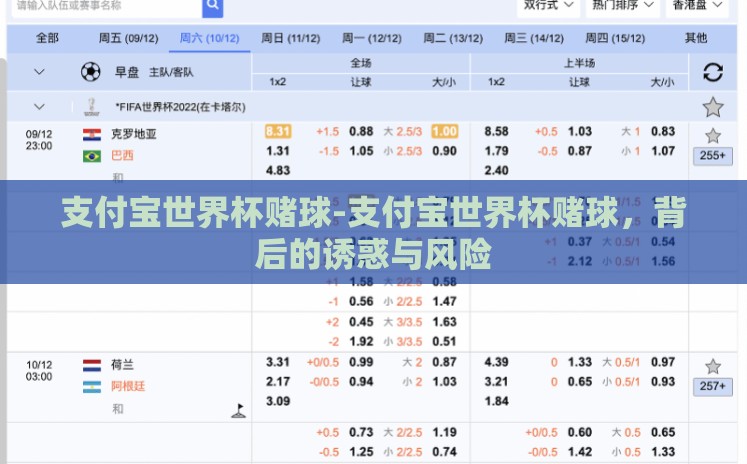Click the Argentina flag icon
The width and height of the screenshot is (747, 464).
point(92,387)
